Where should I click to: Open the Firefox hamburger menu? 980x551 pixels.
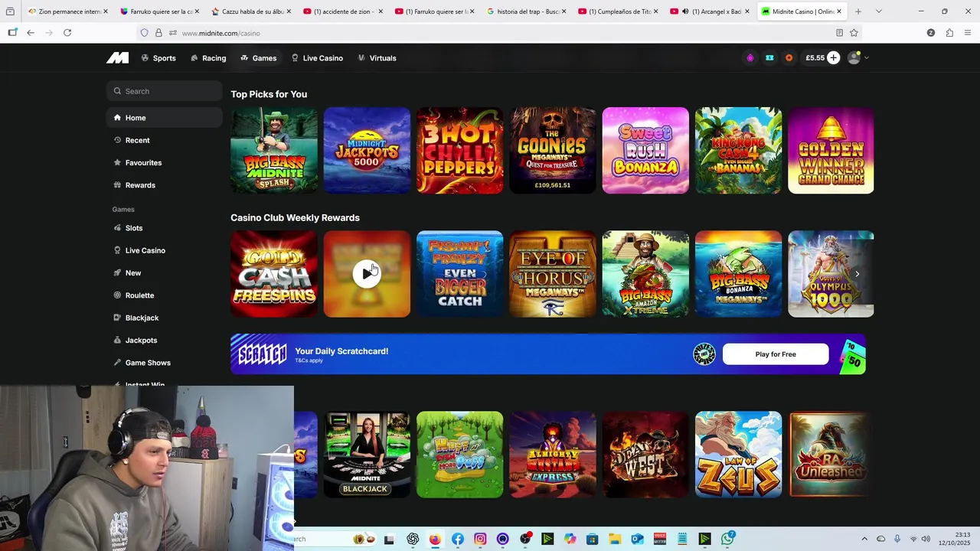968,33
